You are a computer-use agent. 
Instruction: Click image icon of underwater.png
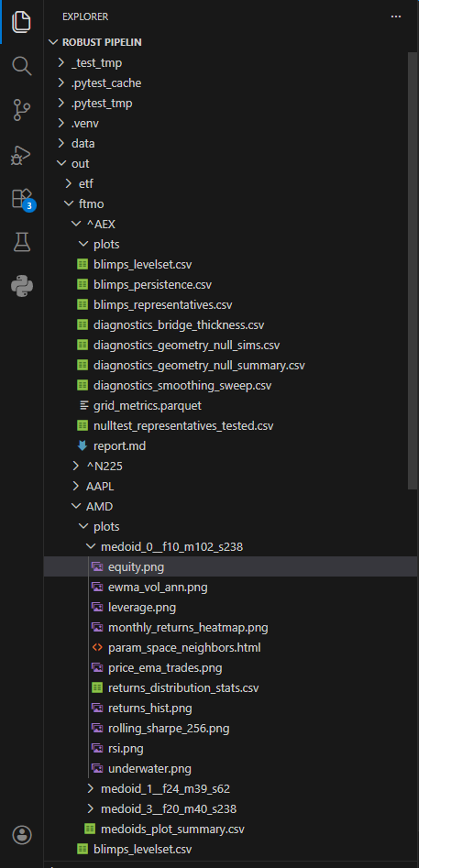click(x=97, y=769)
